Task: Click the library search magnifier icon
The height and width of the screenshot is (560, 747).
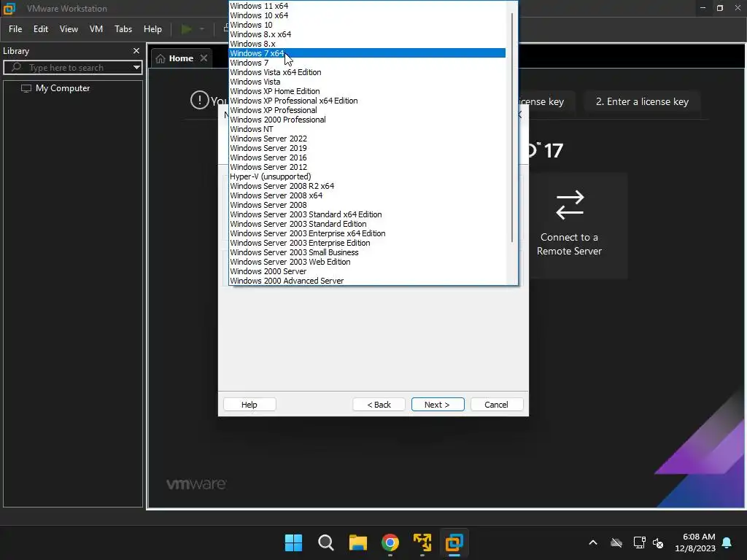Action: click(16, 67)
